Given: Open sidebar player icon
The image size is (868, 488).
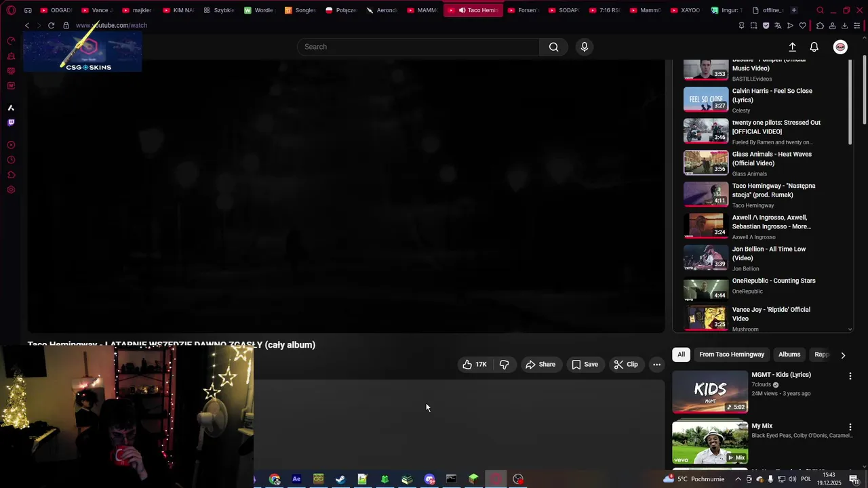Looking at the screenshot, I should [x=11, y=145].
